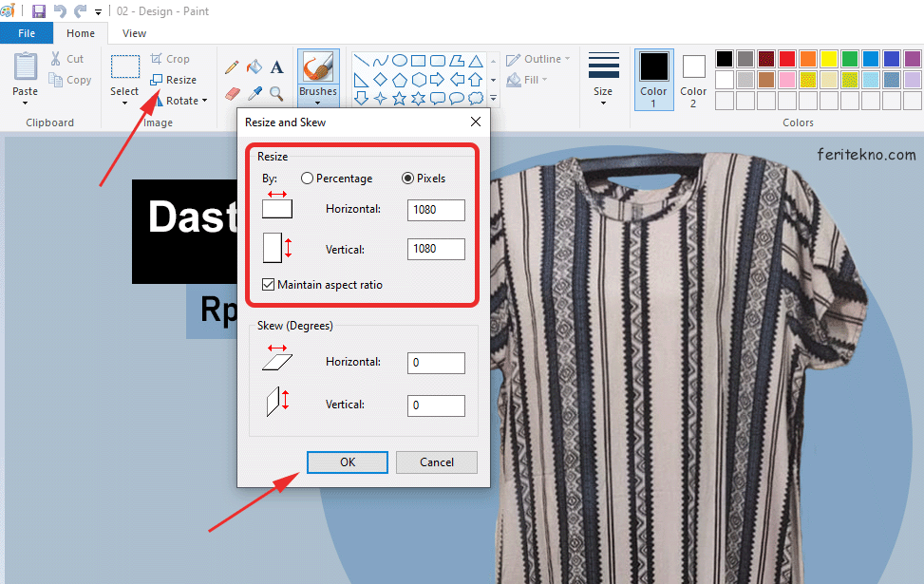
Task: Choose the Percentage radio button
Action: (x=307, y=178)
